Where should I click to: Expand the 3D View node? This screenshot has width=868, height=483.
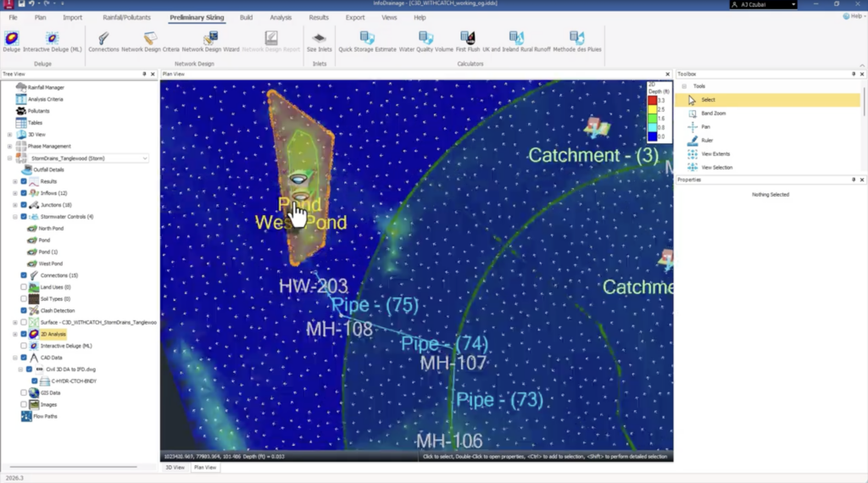tap(9, 135)
